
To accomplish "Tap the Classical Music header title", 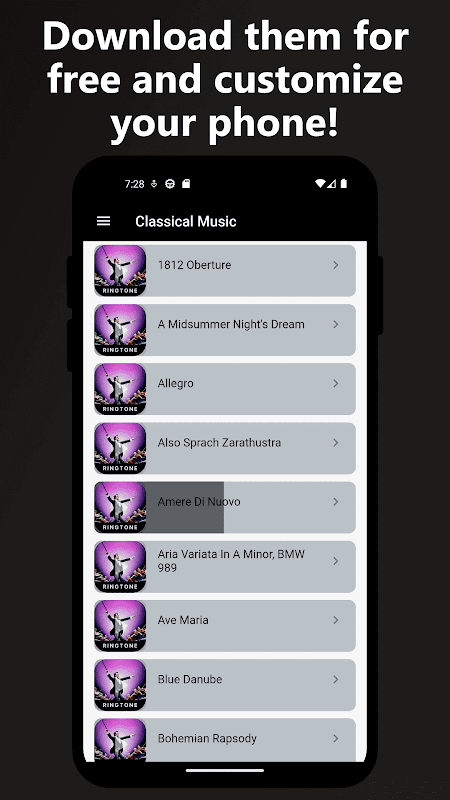I will [x=186, y=221].
